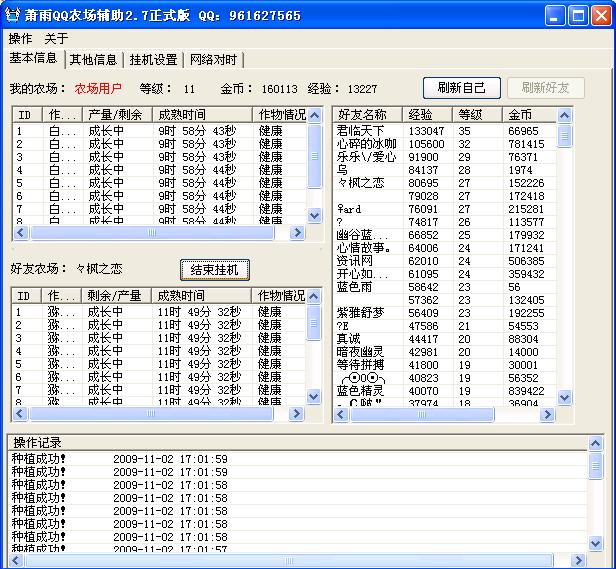The image size is (616, 569).
Task: Open the 网络对时 tab
Action: coord(213,60)
